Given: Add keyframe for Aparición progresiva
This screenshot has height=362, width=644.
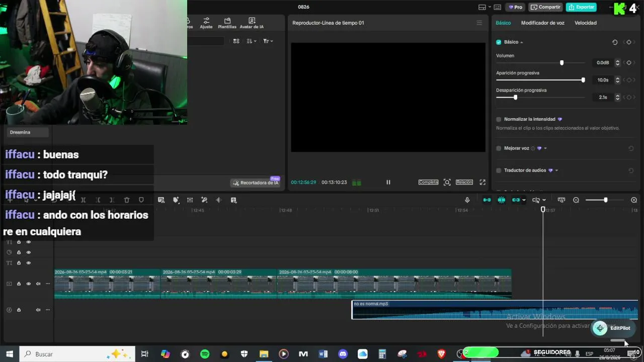Looking at the screenshot, I should tap(629, 80).
